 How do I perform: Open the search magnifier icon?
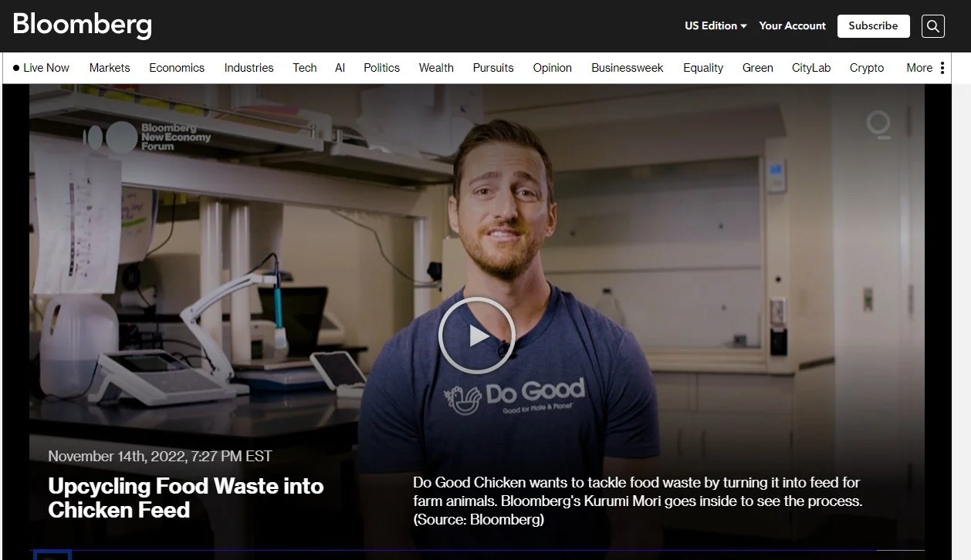click(x=932, y=26)
